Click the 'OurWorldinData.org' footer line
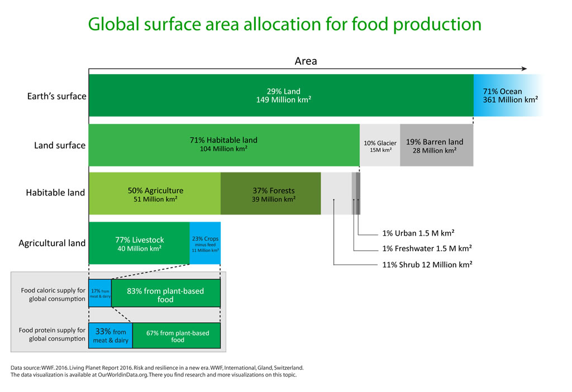Screen dimensions: 572x392 pyautogui.click(x=153, y=375)
